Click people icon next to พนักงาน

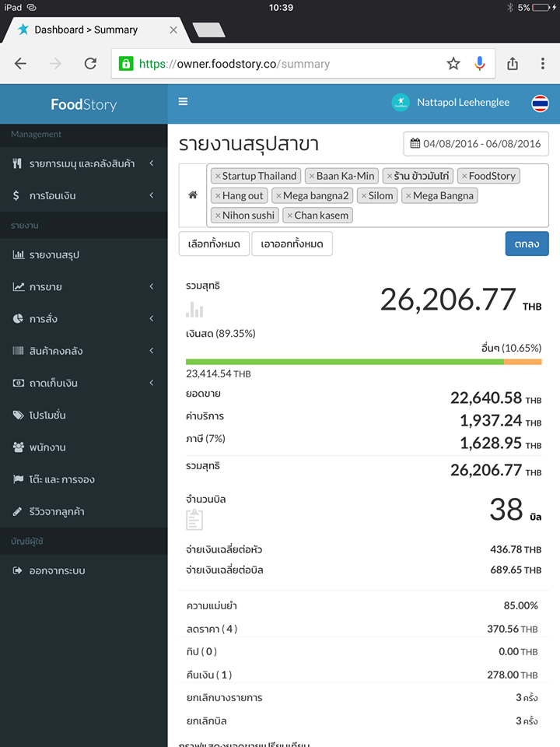pos(18,447)
